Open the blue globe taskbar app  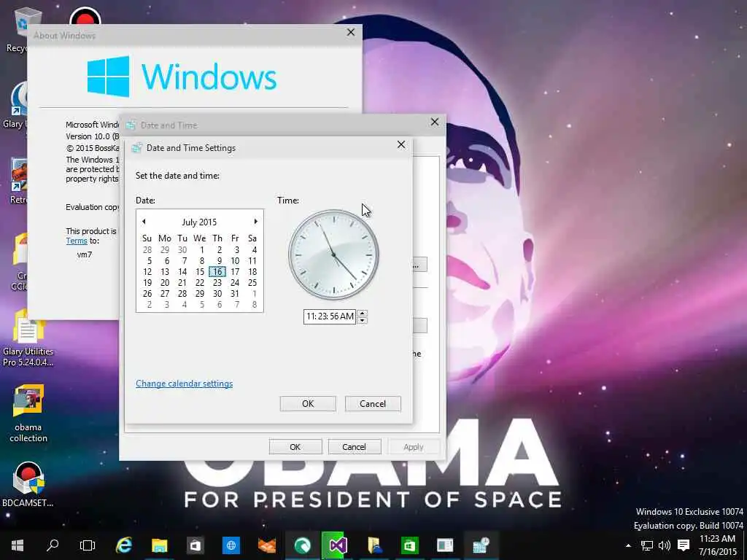(231, 545)
